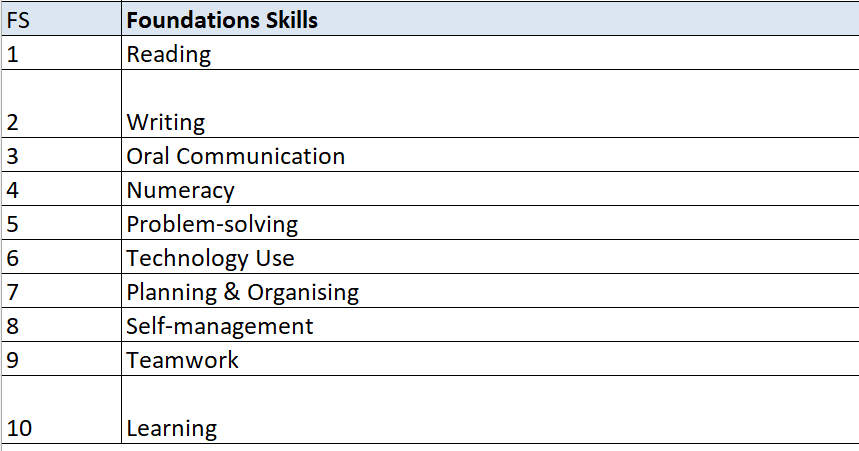This screenshot has width=859, height=451.
Task: Click the FS number 3 cell
Action: tap(60, 156)
